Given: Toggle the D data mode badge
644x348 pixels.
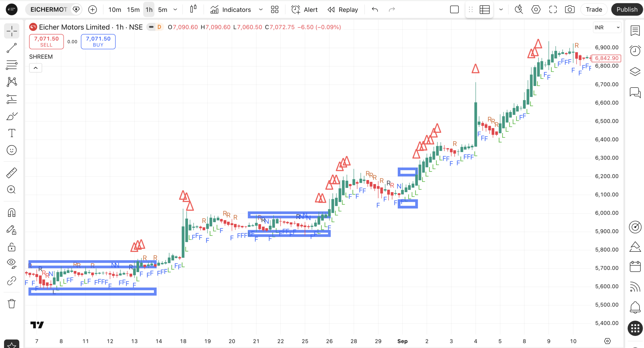Looking at the screenshot, I should click(x=159, y=27).
